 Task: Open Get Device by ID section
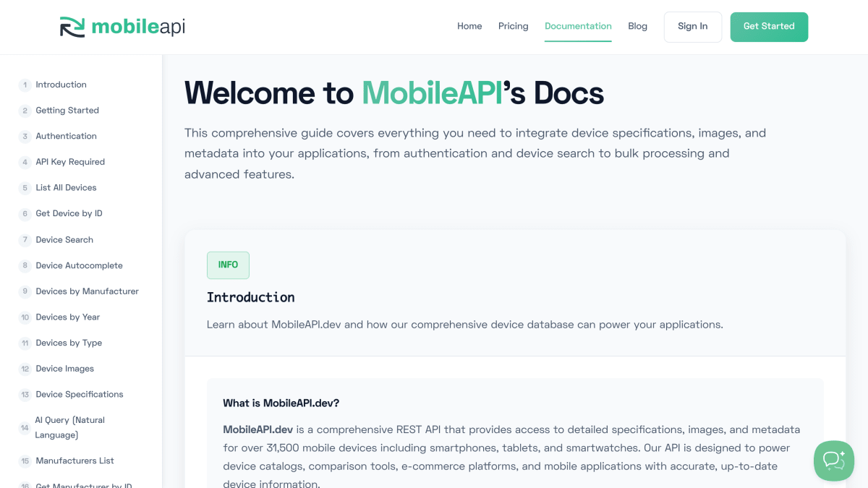69,213
